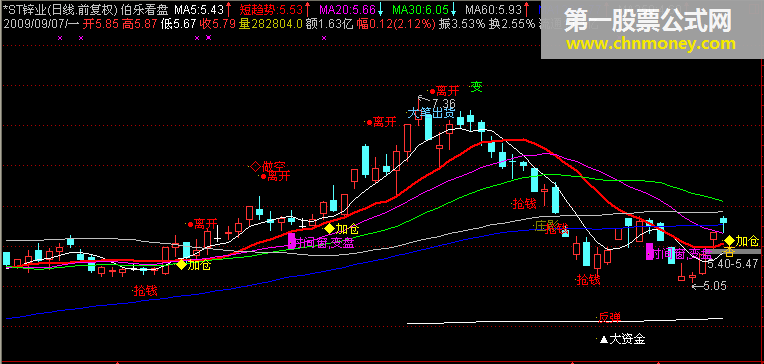The height and width of the screenshot is (364, 764).
Task: Click the 5.05 low price label
Action: tap(715, 286)
